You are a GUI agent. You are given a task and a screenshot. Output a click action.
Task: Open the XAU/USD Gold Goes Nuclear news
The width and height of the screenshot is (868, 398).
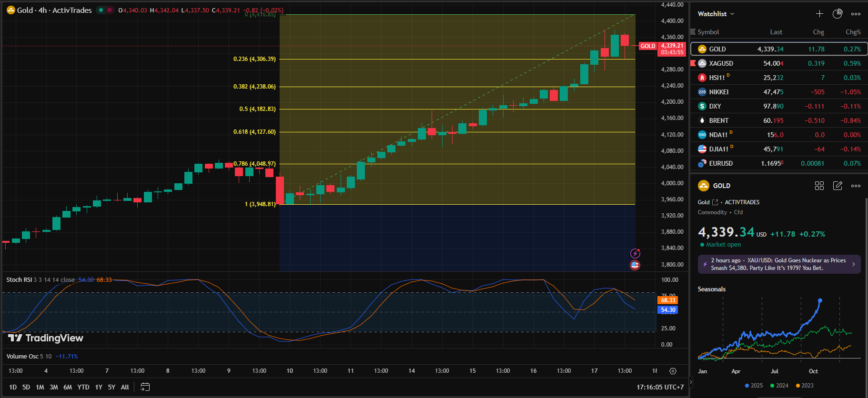point(779,264)
